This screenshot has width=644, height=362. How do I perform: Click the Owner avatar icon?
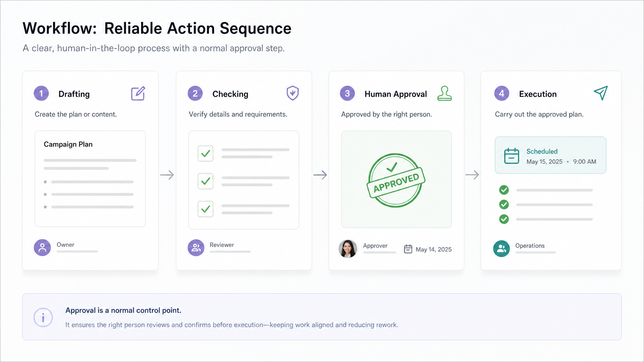coord(42,248)
